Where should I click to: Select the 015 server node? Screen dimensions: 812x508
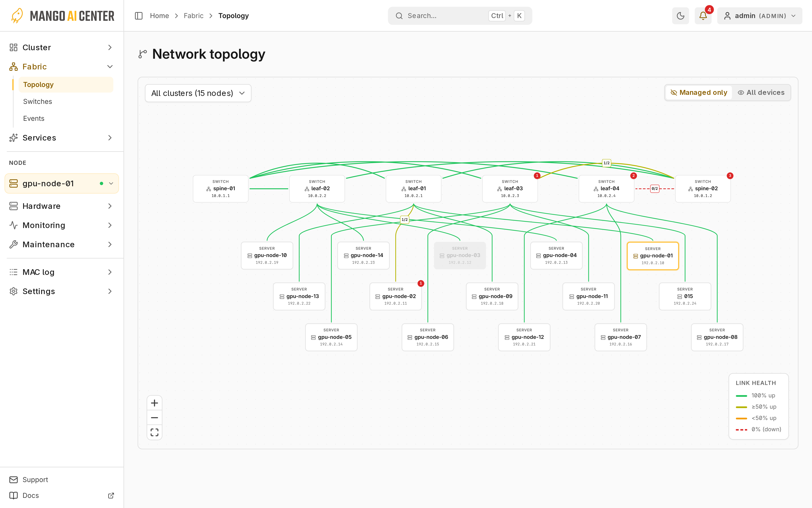685,296
